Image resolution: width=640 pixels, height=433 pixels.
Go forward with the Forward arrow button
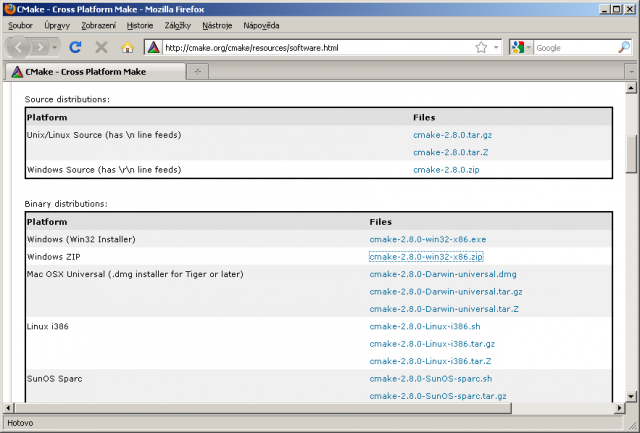pyautogui.click(x=40, y=47)
